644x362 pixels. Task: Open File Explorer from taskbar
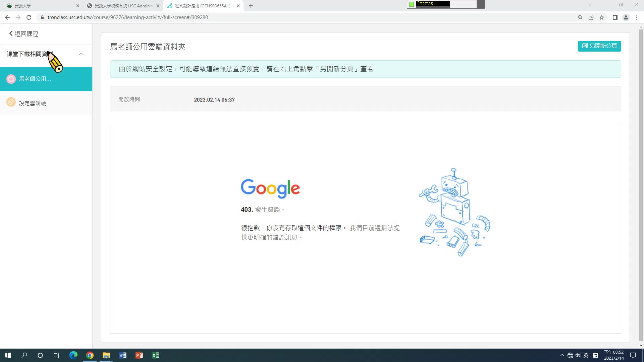tap(106, 355)
